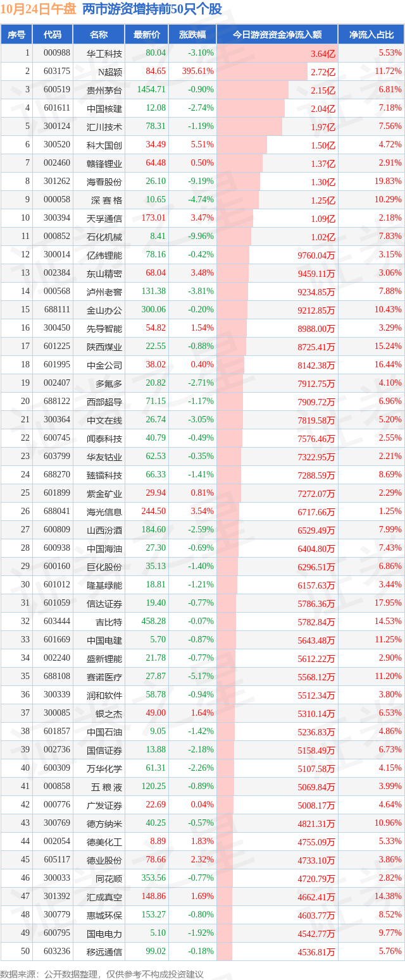
Task: Select stock name N超颖
Action: 109,71
